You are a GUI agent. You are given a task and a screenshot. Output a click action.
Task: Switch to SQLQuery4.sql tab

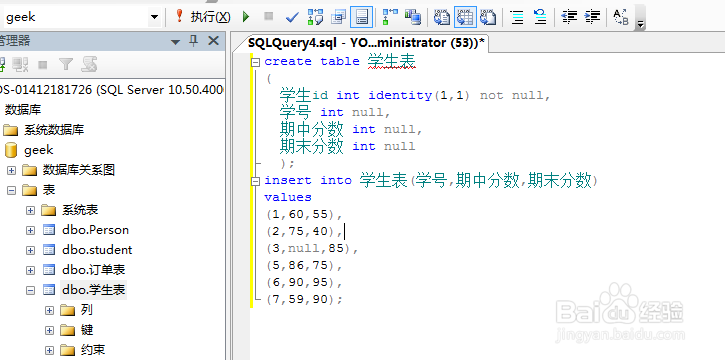[366, 43]
